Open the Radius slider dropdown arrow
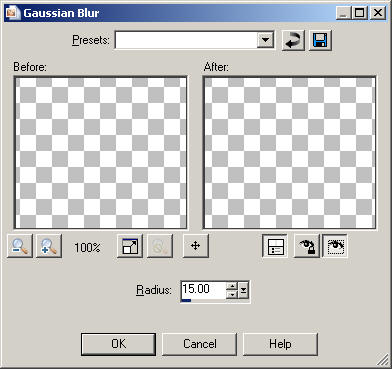The width and height of the screenshot is (392, 369). pyautogui.click(x=244, y=290)
